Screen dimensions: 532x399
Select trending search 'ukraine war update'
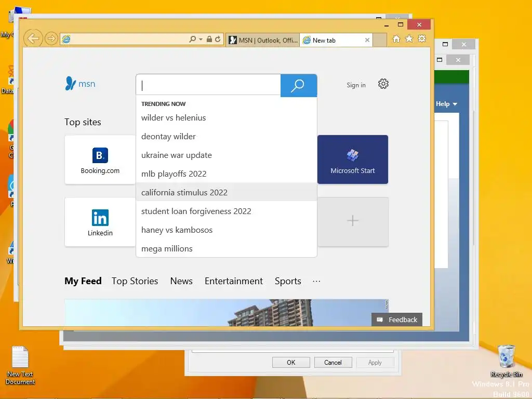tap(227, 155)
